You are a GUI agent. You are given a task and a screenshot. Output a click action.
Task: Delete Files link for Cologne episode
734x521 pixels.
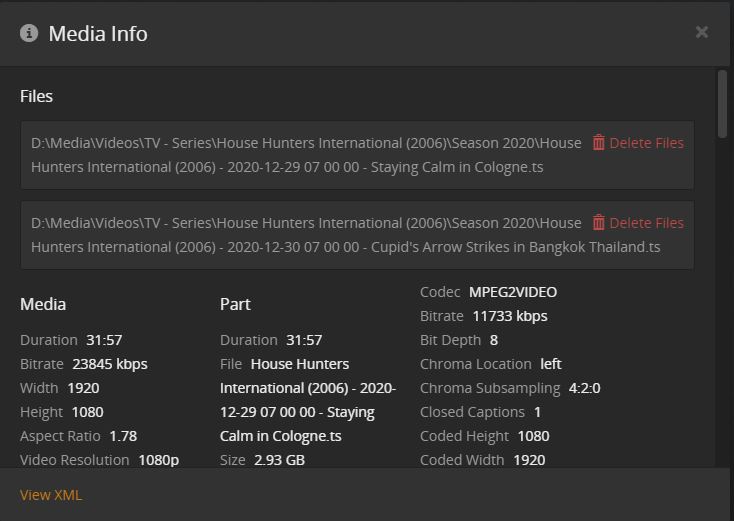point(646,143)
